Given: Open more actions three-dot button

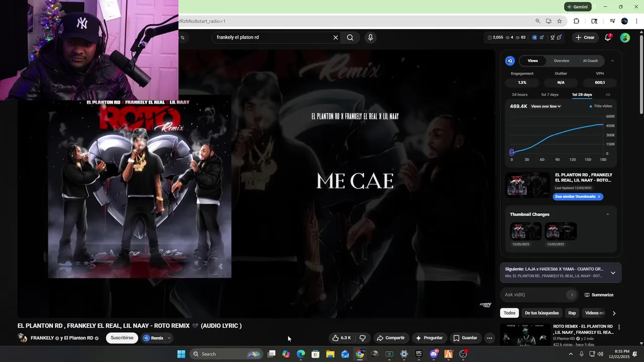Looking at the screenshot, I should click(x=490, y=338).
